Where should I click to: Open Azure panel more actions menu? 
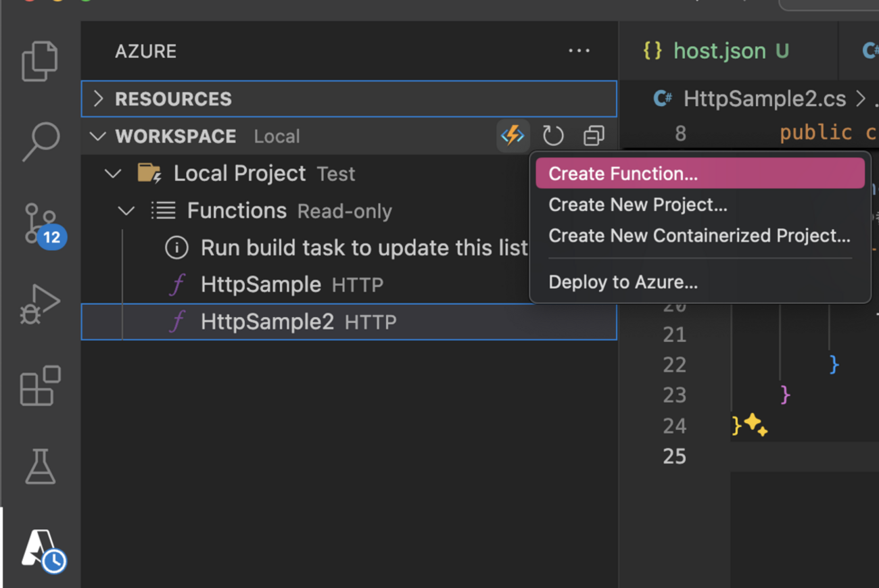pyautogui.click(x=579, y=51)
